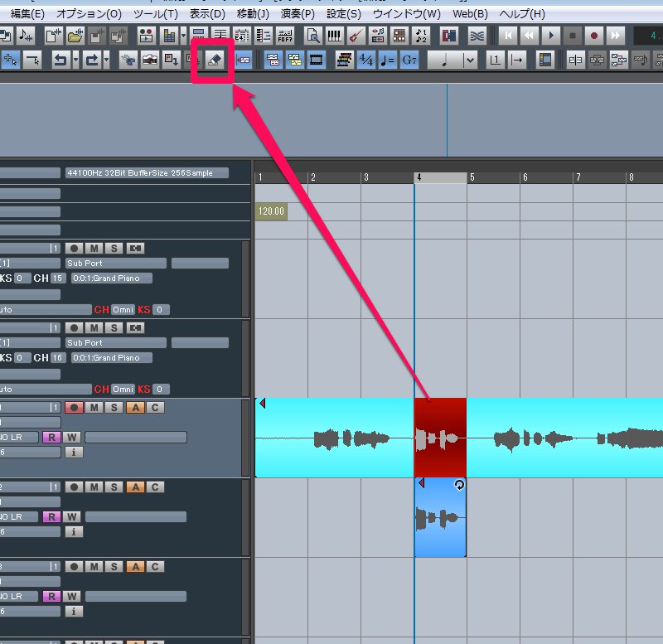Click the redo arrow button
This screenshot has width=663, height=644.
[92, 60]
